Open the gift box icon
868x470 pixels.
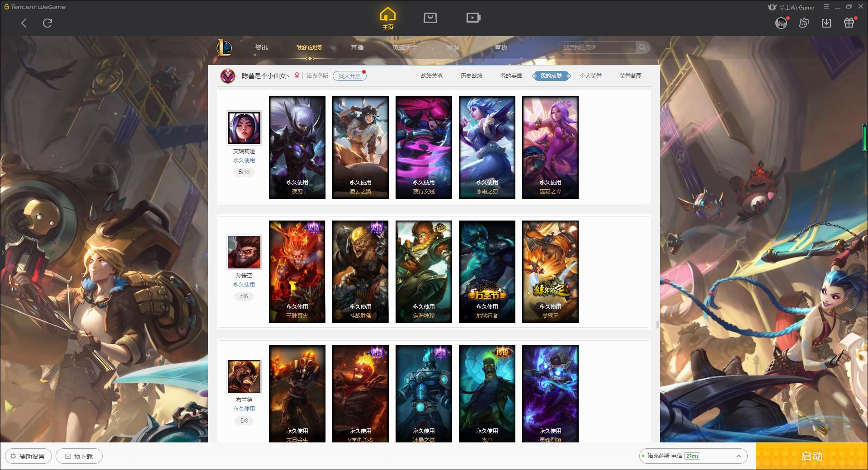pyautogui.click(x=849, y=23)
